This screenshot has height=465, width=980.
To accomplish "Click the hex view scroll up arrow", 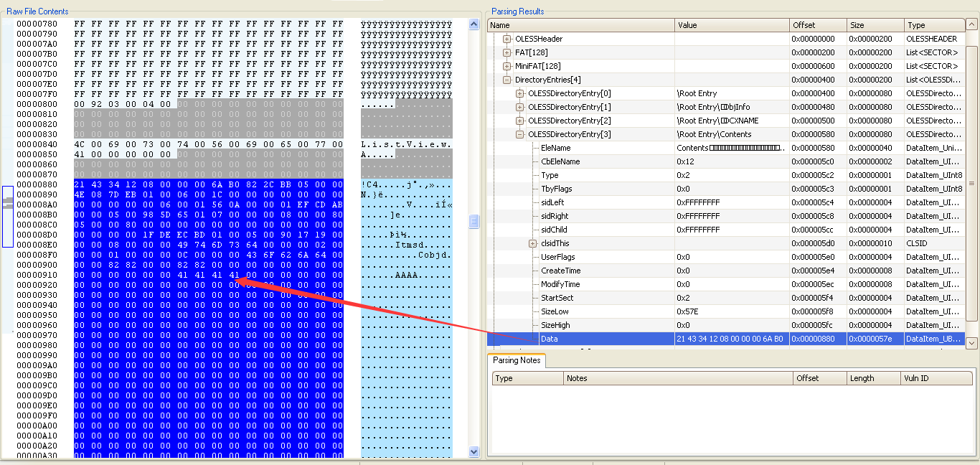I will 473,24.
